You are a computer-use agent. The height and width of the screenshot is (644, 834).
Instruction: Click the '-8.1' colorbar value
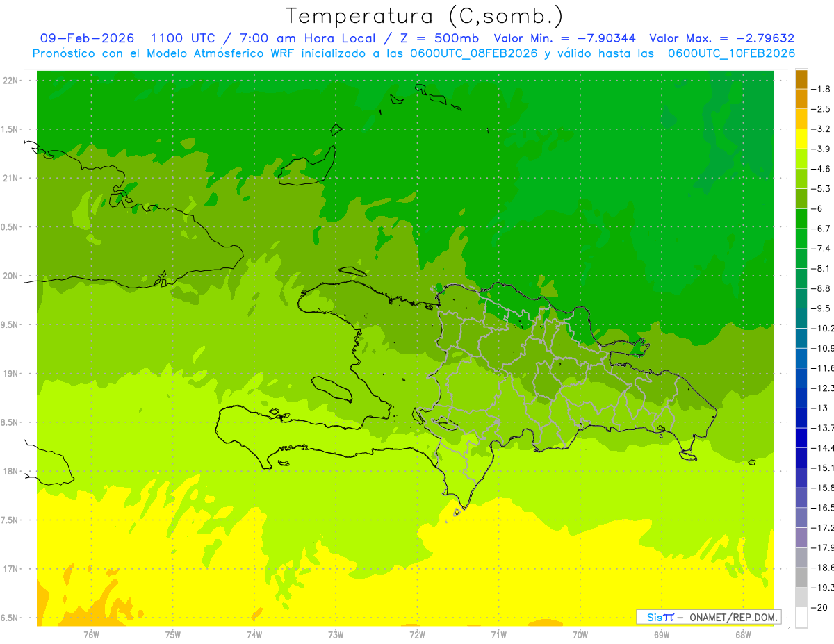pyautogui.click(x=821, y=269)
